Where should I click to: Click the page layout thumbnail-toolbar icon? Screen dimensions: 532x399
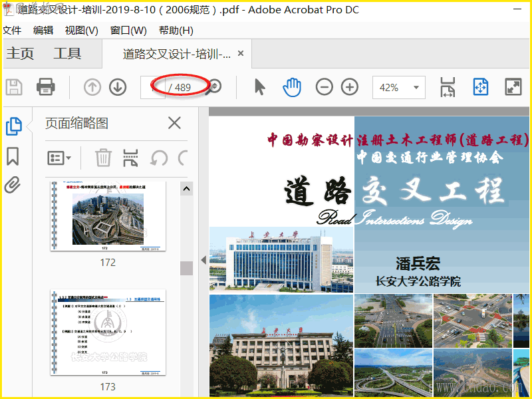[130, 158]
